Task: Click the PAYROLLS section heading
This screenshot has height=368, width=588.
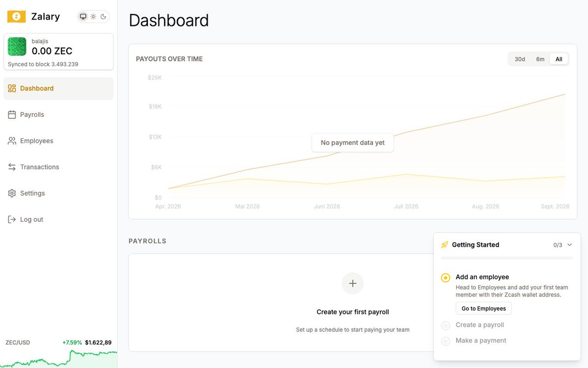Action: [147, 241]
